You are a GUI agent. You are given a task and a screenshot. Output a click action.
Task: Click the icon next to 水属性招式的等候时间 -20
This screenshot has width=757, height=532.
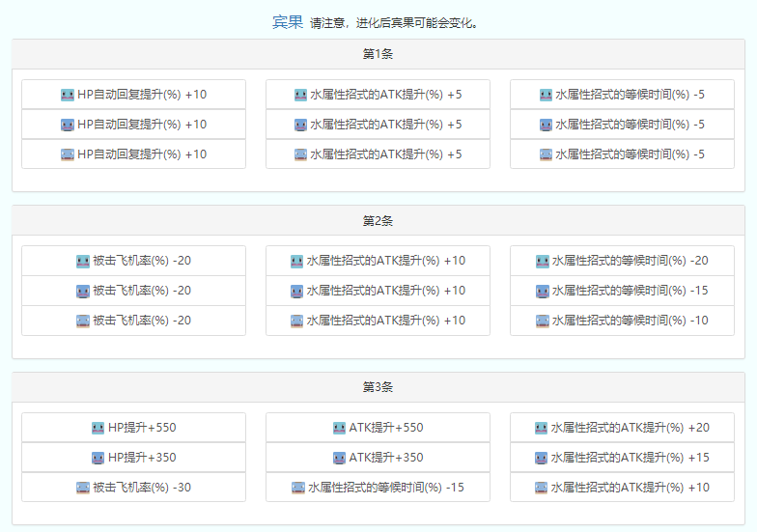[543, 261]
